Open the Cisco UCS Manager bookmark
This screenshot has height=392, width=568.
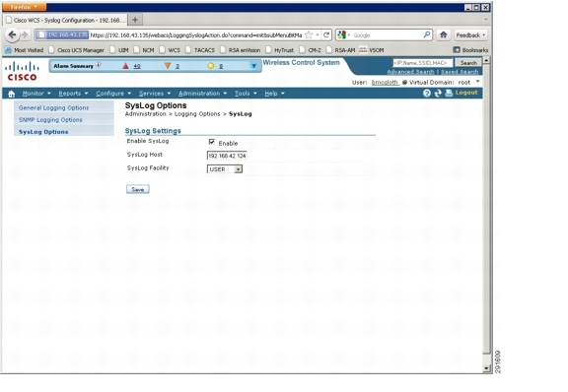(77, 50)
